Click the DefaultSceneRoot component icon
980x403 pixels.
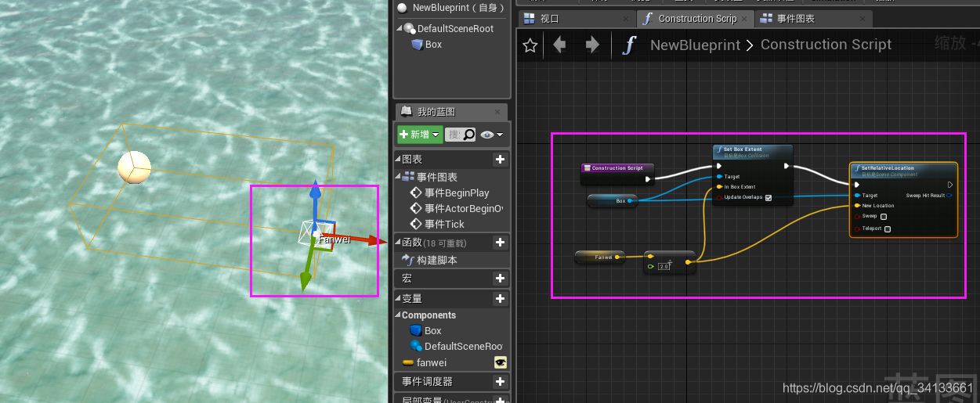[x=410, y=28]
